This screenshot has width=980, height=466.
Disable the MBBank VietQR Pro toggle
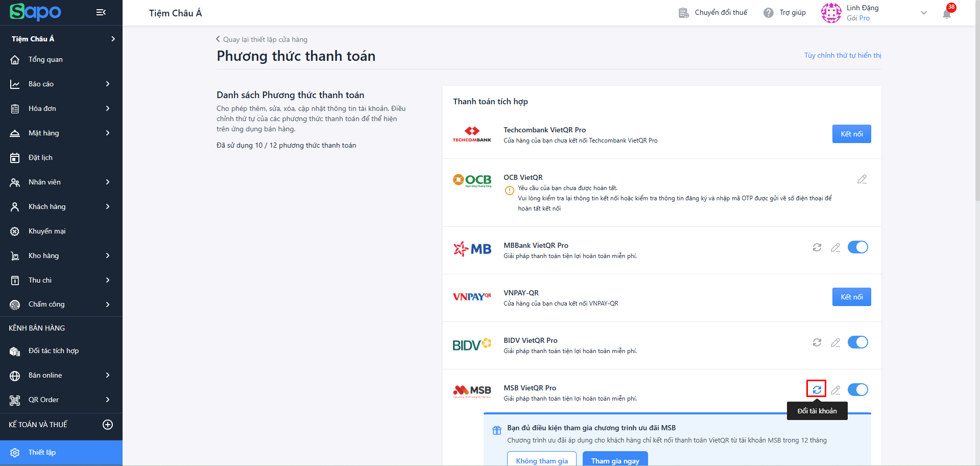857,247
